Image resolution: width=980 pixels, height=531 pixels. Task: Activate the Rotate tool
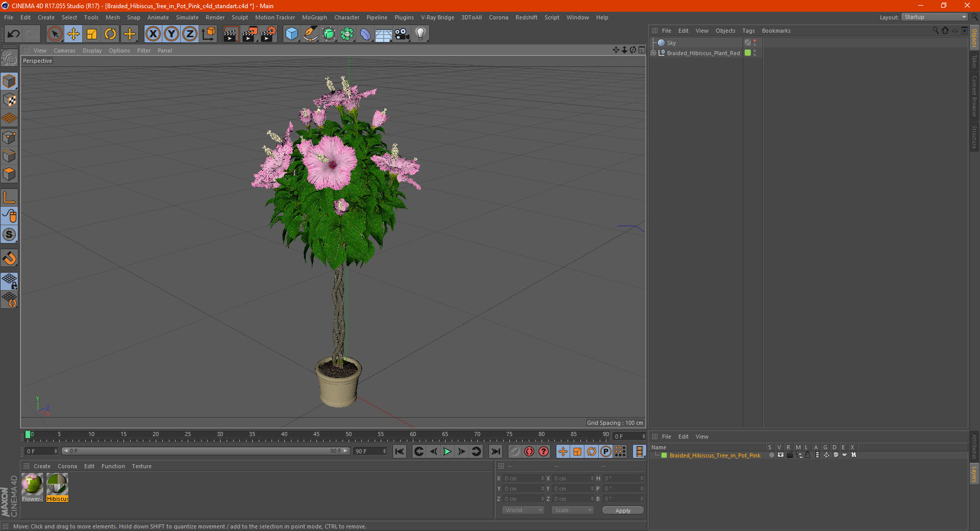pyautogui.click(x=110, y=34)
